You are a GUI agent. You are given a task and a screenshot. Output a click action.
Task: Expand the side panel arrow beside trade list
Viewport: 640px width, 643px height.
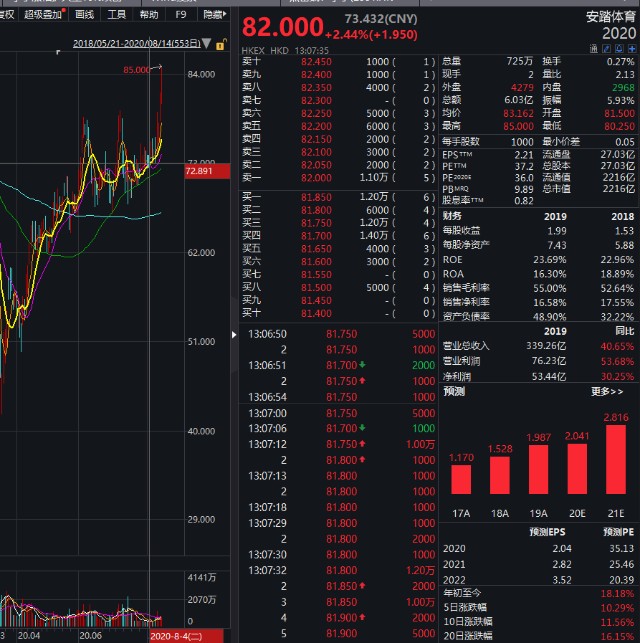[234, 335]
